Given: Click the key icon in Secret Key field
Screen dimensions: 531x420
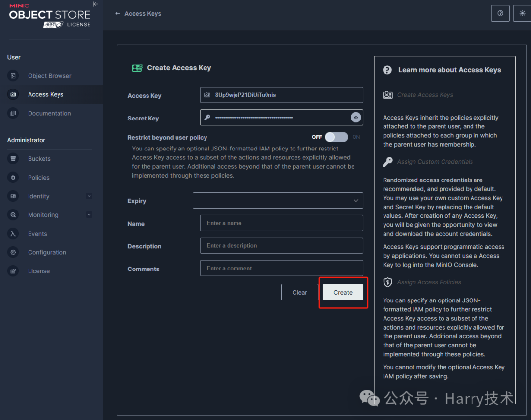Looking at the screenshot, I should click(207, 118).
